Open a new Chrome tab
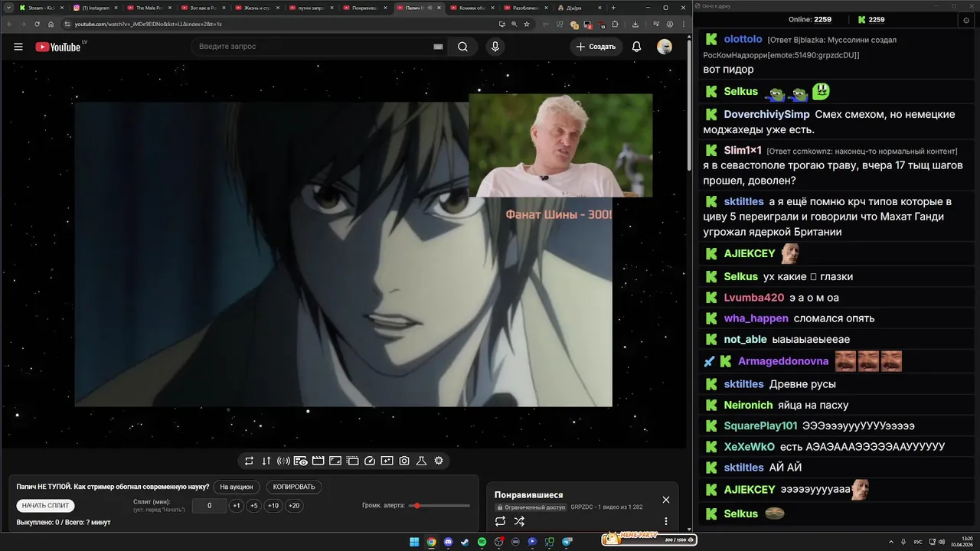Screen dimensions: 980x551 pos(613,8)
